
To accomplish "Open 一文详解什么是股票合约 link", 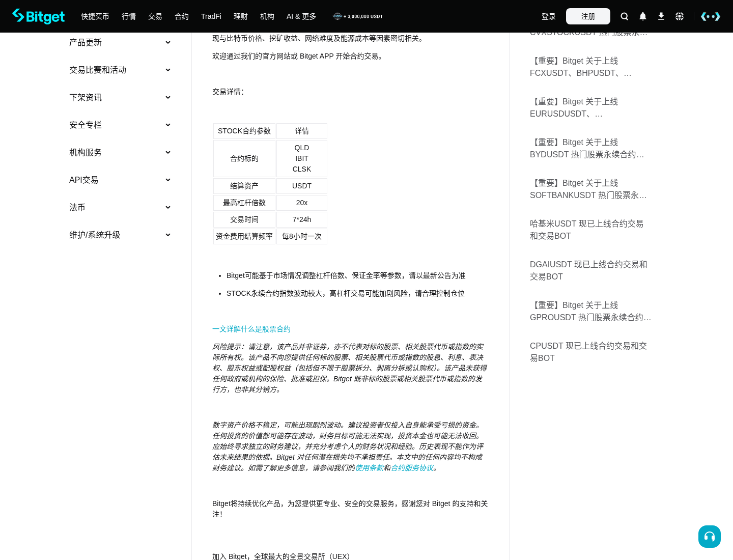I will (x=251, y=329).
